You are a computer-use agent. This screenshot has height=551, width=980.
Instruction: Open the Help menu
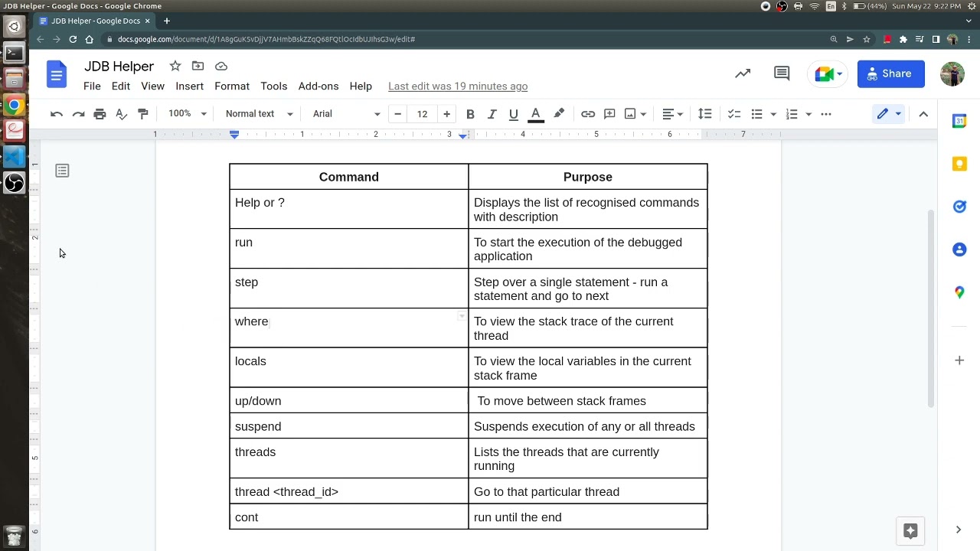click(x=361, y=86)
